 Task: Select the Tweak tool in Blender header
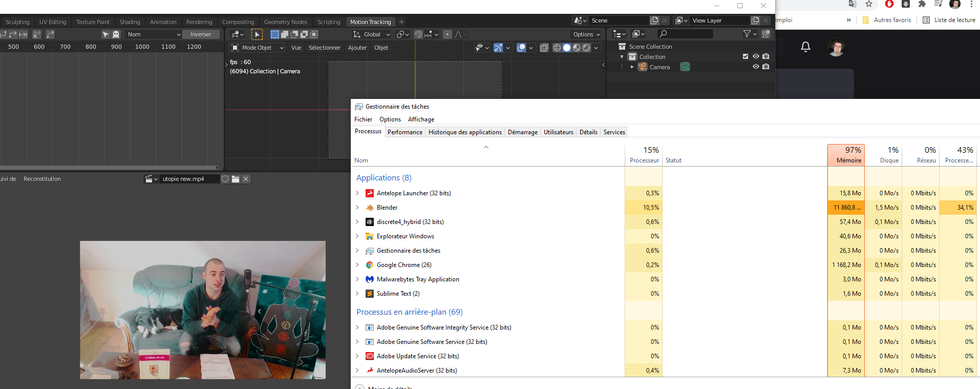pos(257,34)
